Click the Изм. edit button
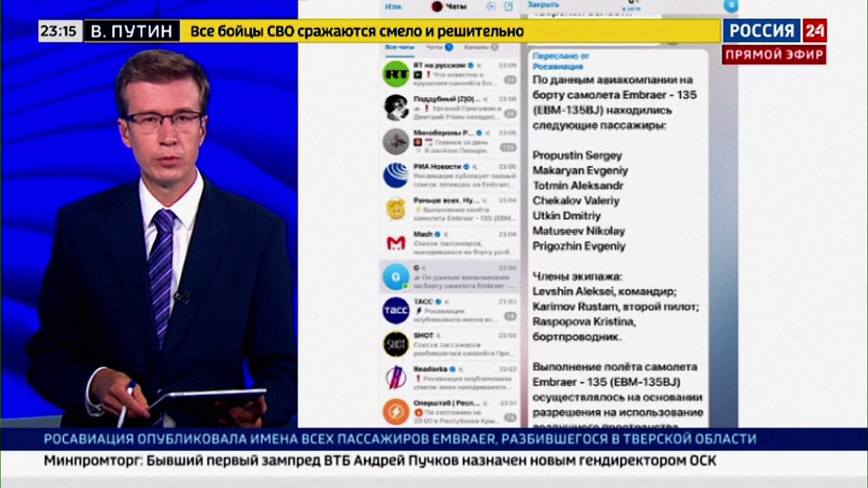868x488 pixels. [393, 7]
